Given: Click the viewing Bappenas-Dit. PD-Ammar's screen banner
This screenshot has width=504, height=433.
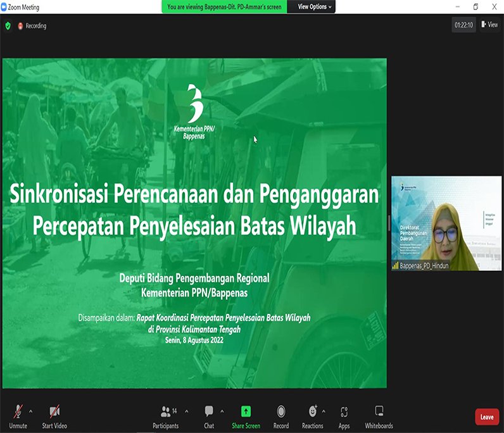Looking at the screenshot, I should 224,7.
